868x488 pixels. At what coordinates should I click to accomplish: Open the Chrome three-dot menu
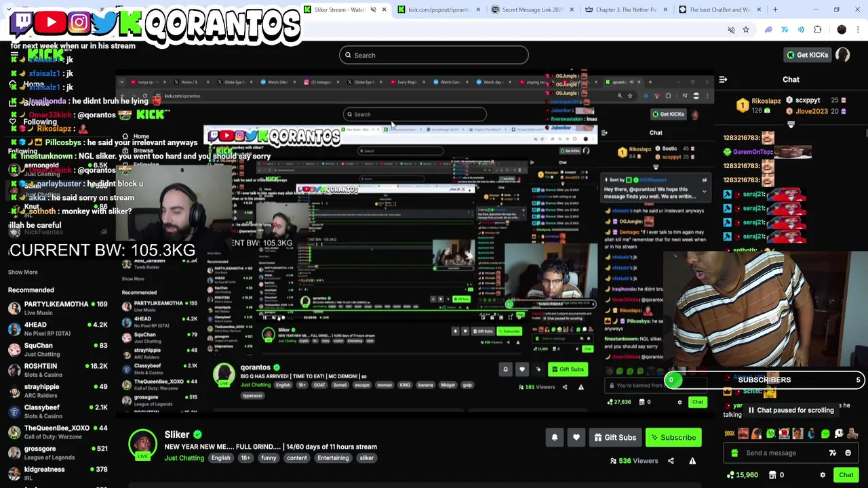point(858,30)
